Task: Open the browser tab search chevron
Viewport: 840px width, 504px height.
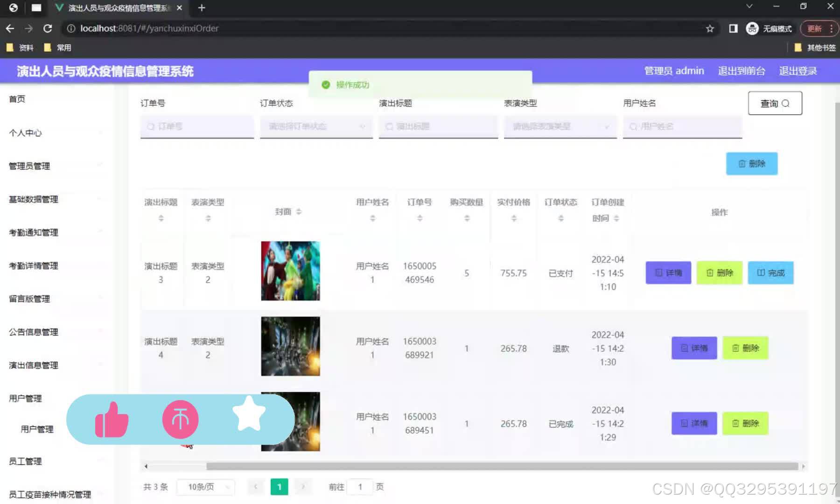Action: [749, 7]
